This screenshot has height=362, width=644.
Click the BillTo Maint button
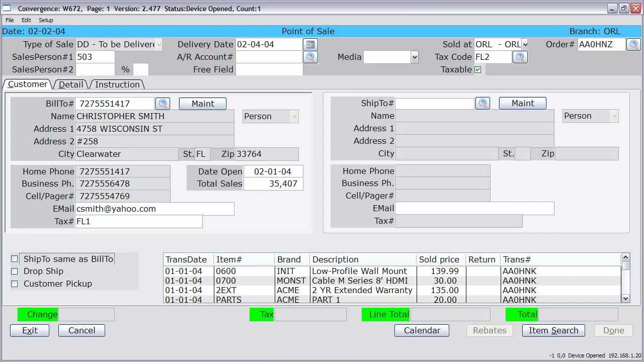203,104
